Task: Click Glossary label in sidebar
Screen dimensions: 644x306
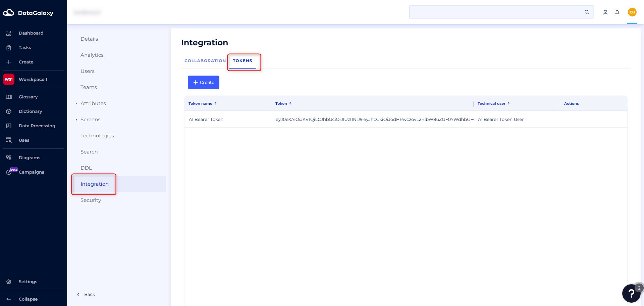Action: tap(28, 97)
